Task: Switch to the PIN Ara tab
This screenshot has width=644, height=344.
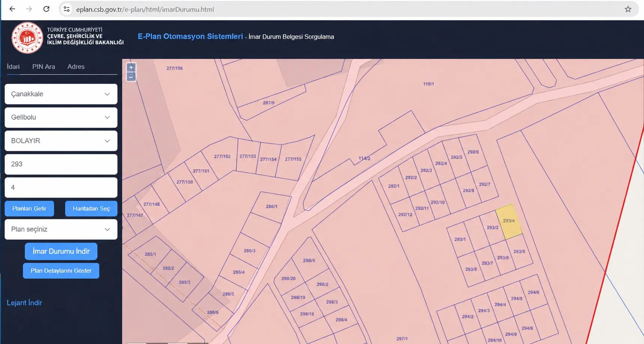Action: tap(44, 66)
